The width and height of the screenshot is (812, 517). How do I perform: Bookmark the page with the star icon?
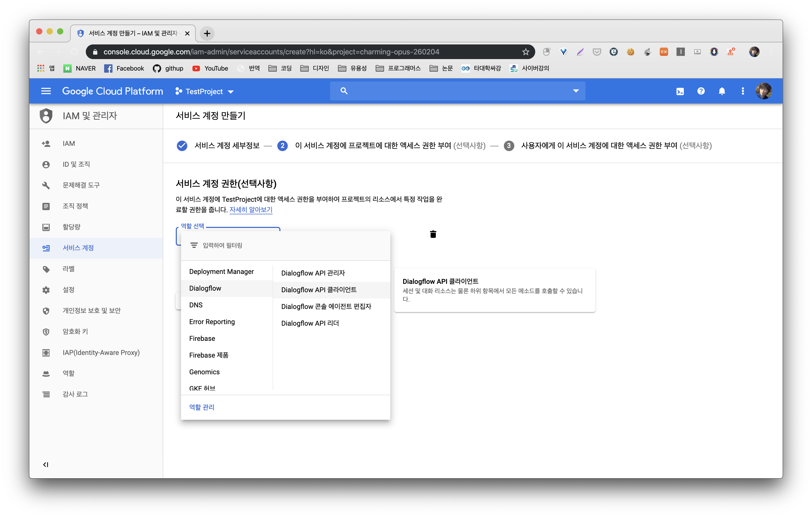pos(525,52)
